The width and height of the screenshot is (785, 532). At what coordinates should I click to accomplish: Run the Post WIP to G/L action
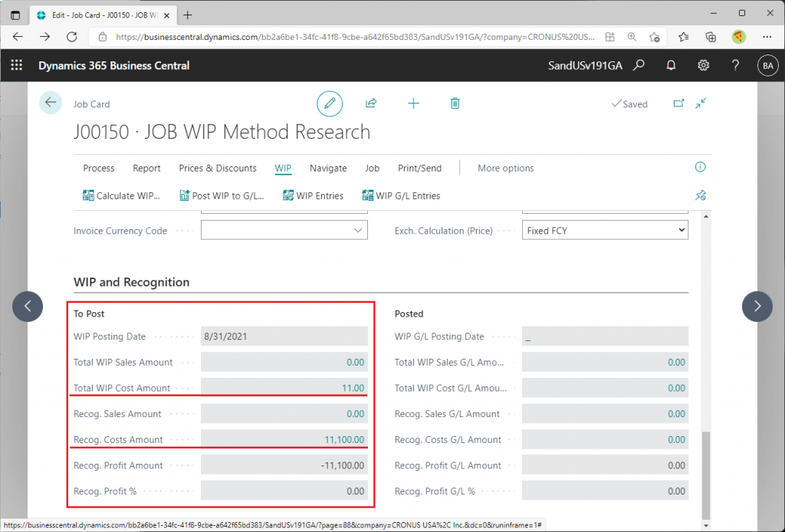coord(222,195)
